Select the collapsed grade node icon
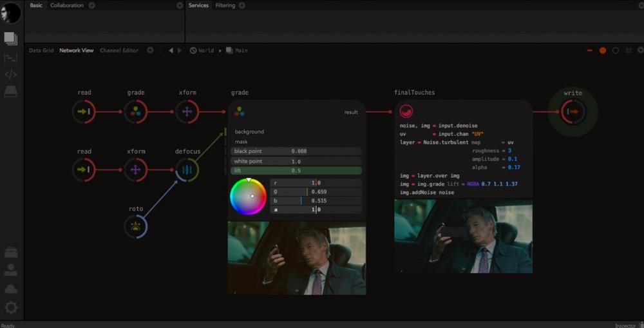Screen dimensions: 644x328 [x=135, y=111]
